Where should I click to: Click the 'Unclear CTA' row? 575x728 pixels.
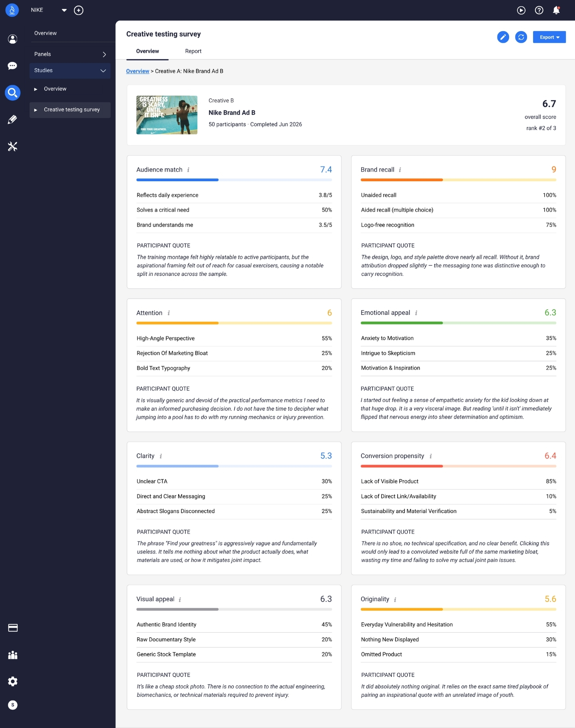tap(234, 481)
